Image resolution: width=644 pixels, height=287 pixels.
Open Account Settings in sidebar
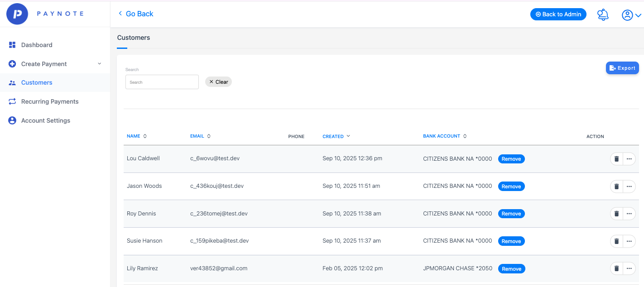click(45, 120)
